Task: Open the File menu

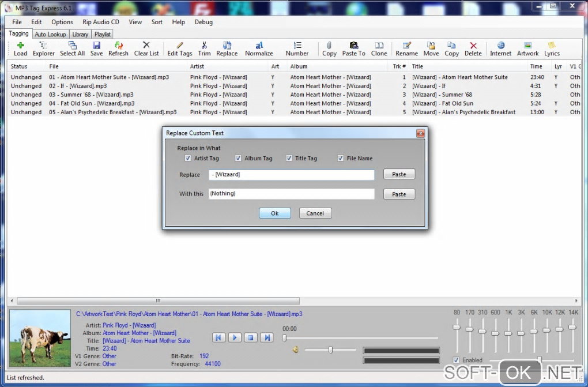Action: coord(17,22)
